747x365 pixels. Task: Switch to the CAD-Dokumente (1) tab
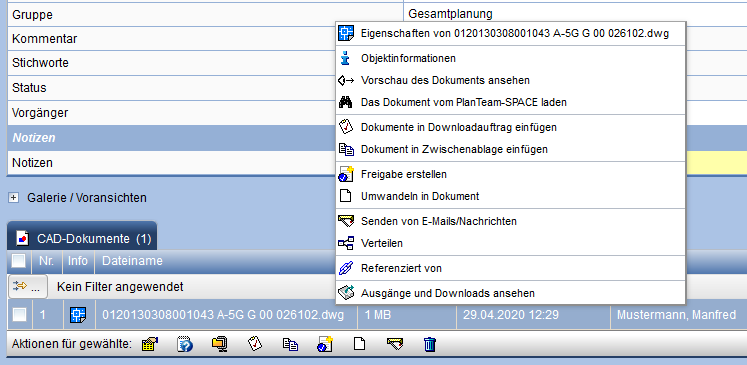coord(82,237)
